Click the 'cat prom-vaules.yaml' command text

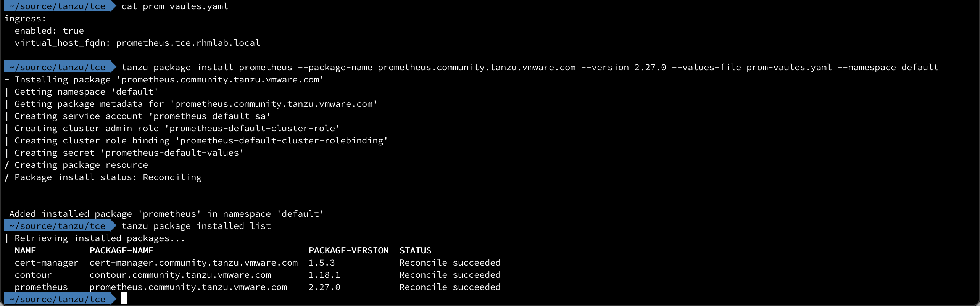175,6
